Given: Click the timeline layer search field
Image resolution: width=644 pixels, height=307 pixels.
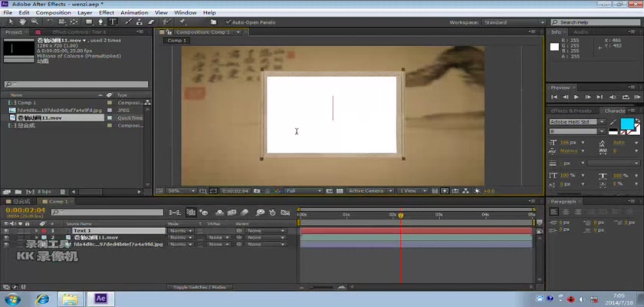Looking at the screenshot, I should pos(107,213).
